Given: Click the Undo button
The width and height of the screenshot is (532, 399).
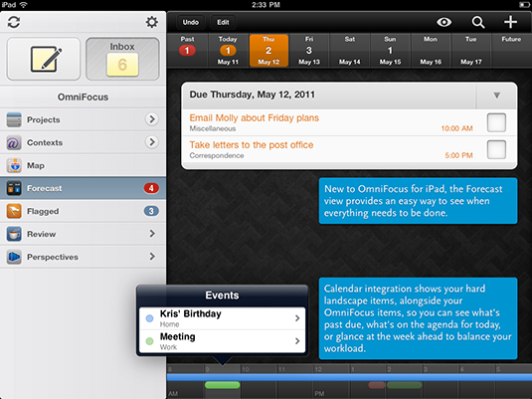Looking at the screenshot, I should point(191,22).
